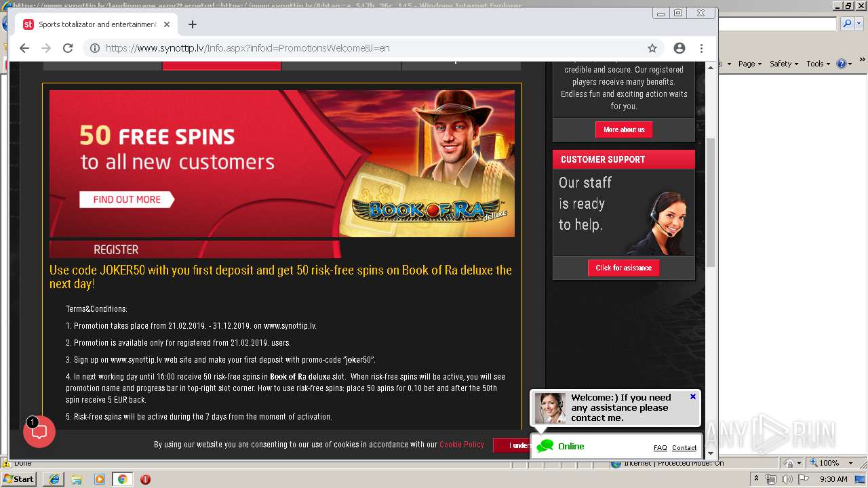Click the customer support headset woman image

pos(656,222)
